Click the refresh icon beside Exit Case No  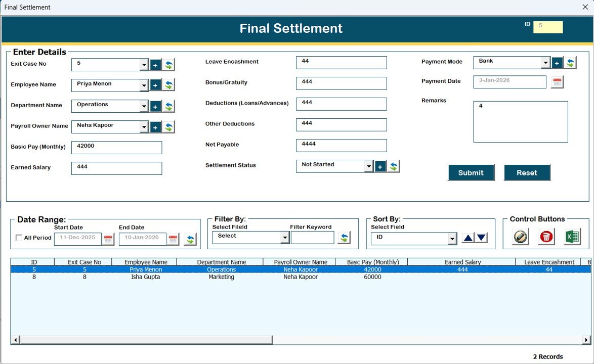coord(168,65)
